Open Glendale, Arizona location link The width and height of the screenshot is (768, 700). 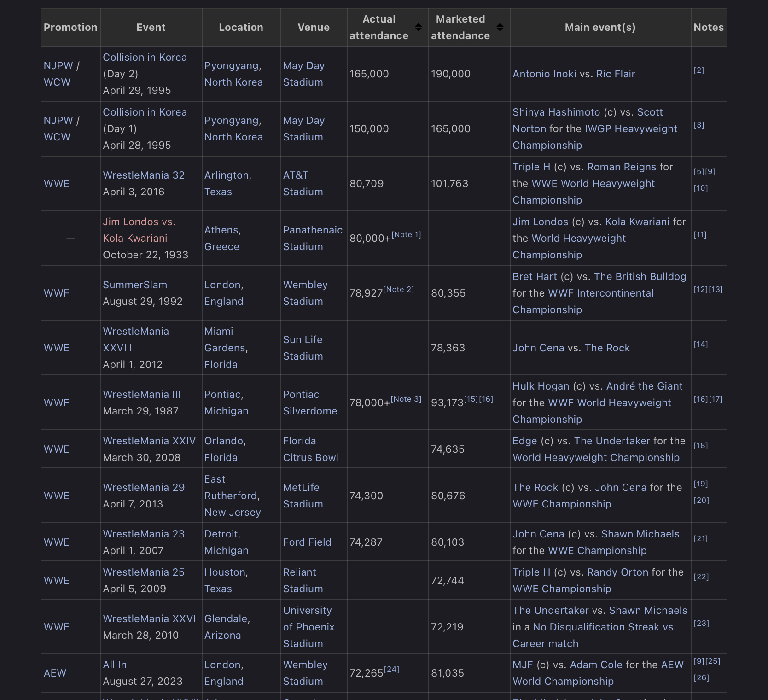pos(227,627)
